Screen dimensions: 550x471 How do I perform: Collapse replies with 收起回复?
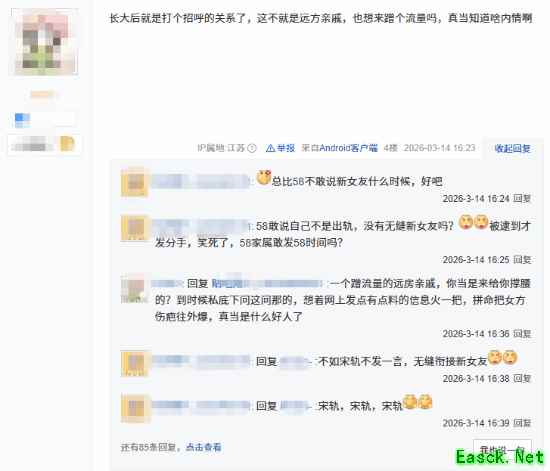pyautogui.click(x=512, y=149)
